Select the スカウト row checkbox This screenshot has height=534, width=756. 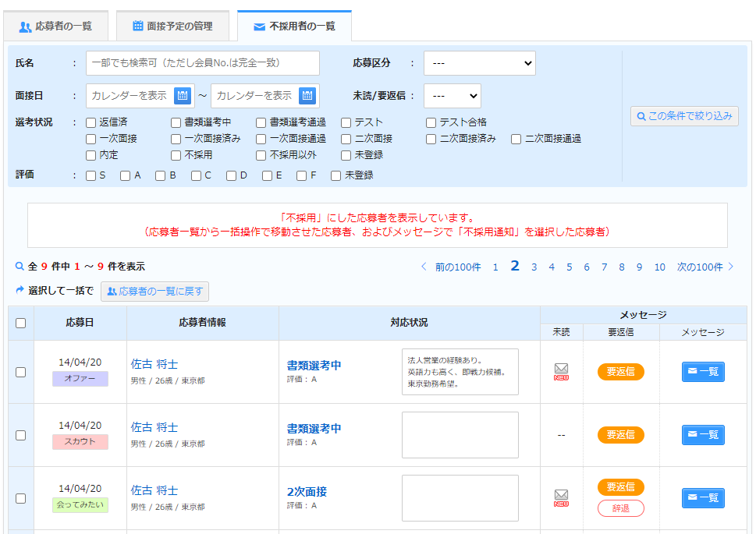pyautogui.click(x=21, y=435)
